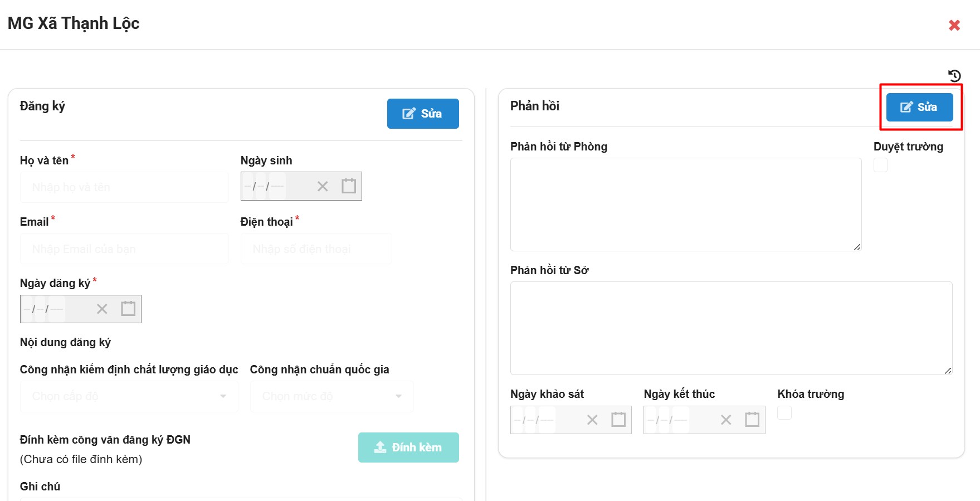Open calendar picker for Ngày sinh

coord(349,186)
